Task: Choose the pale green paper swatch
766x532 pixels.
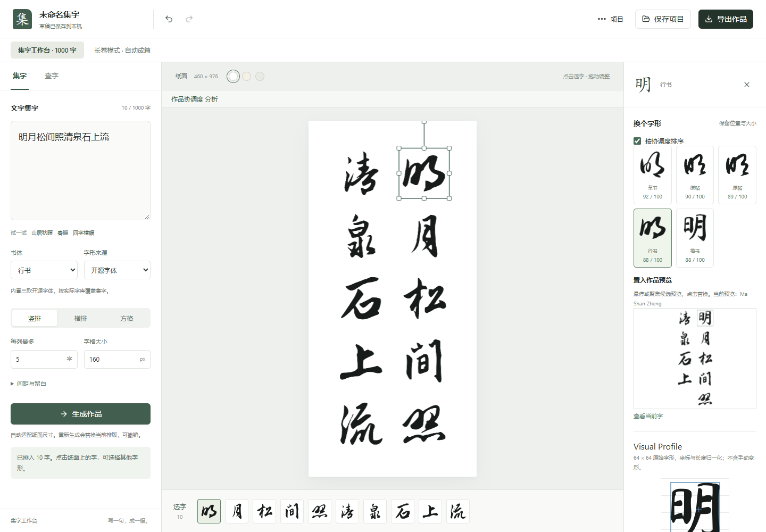Action: 260,76
